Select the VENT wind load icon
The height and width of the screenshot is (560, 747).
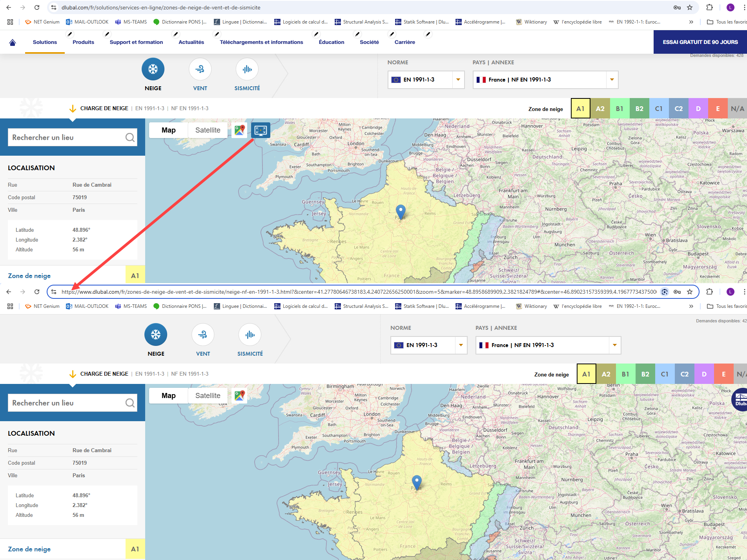pyautogui.click(x=200, y=69)
